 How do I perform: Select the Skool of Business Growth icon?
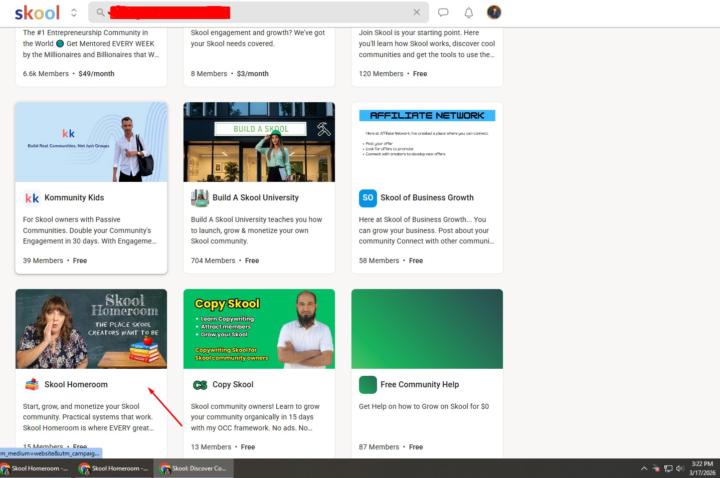[x=368, y=198]
